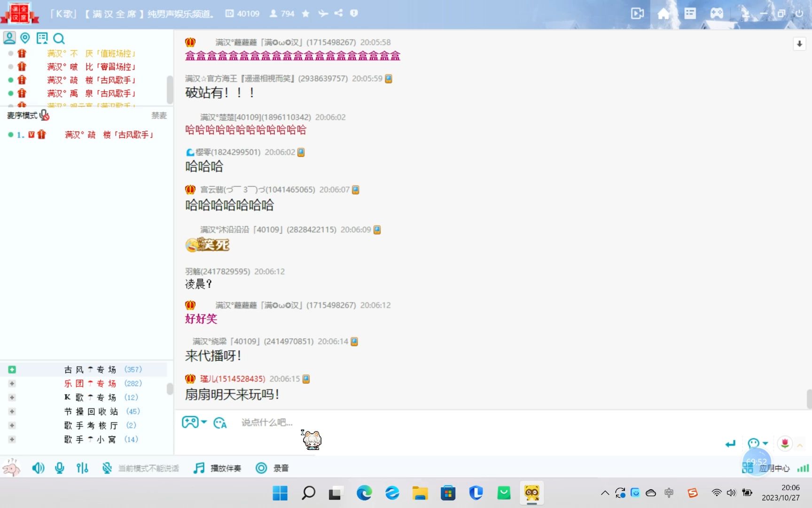
Task: Select the 乐团专场 (282) channel
Action: click(x=103, y=384)
